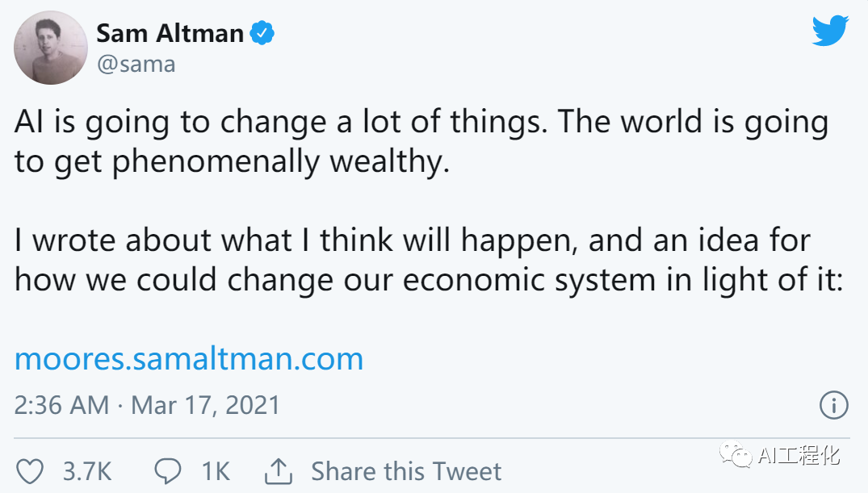Open Sam Altman's profile photo
The height and width of the screenshot is (493, 868).
[51, 48]
